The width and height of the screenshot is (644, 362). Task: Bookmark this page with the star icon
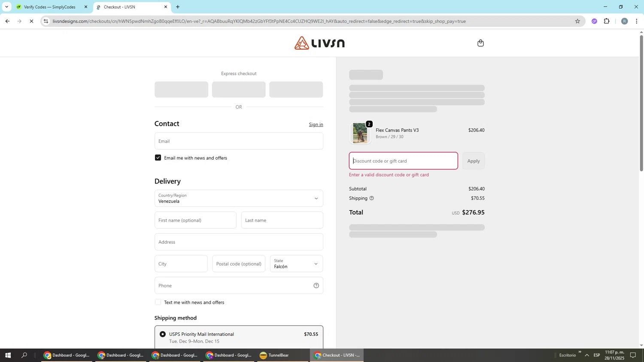click(577, 21)
